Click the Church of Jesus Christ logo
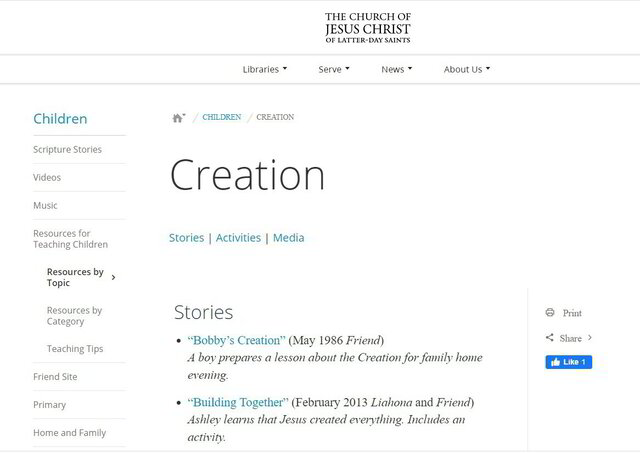The height and width of the screenshot is (453, 640). 368,28
